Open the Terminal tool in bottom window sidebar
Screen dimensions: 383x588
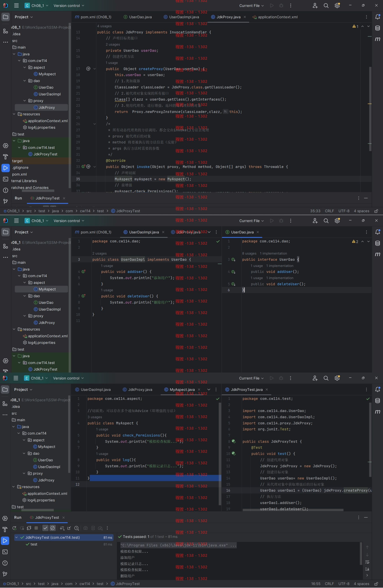point(5,552)
